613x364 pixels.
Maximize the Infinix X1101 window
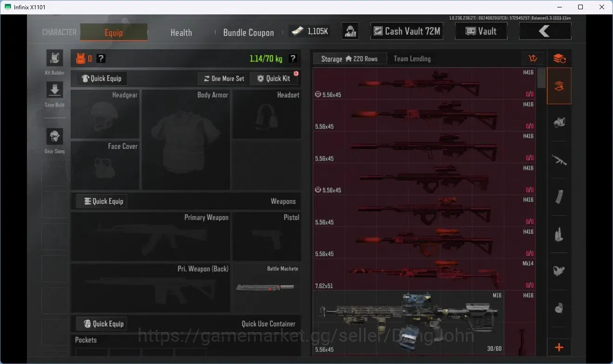coord(580,7)
